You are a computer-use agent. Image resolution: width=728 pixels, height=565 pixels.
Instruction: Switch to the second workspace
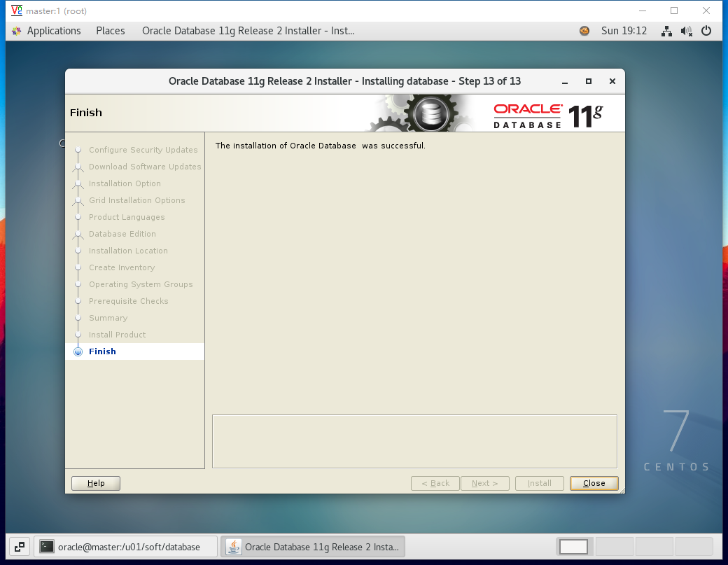[615, 547]
